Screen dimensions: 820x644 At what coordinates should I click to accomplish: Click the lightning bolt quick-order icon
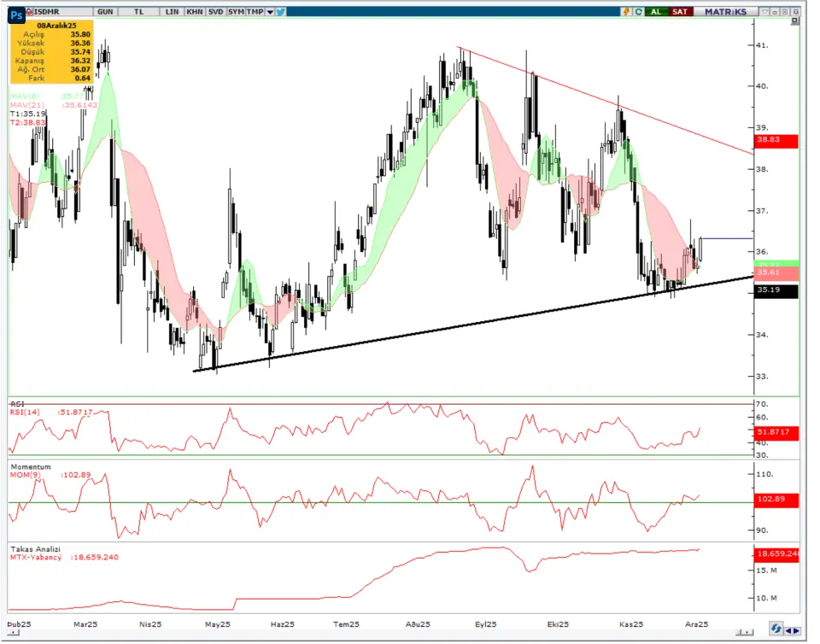626,12
